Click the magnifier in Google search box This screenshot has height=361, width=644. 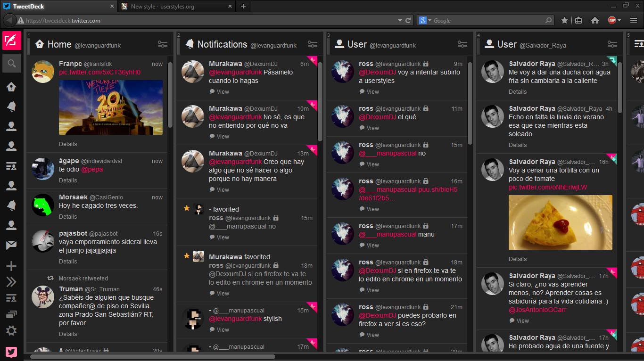pos(548,20)
